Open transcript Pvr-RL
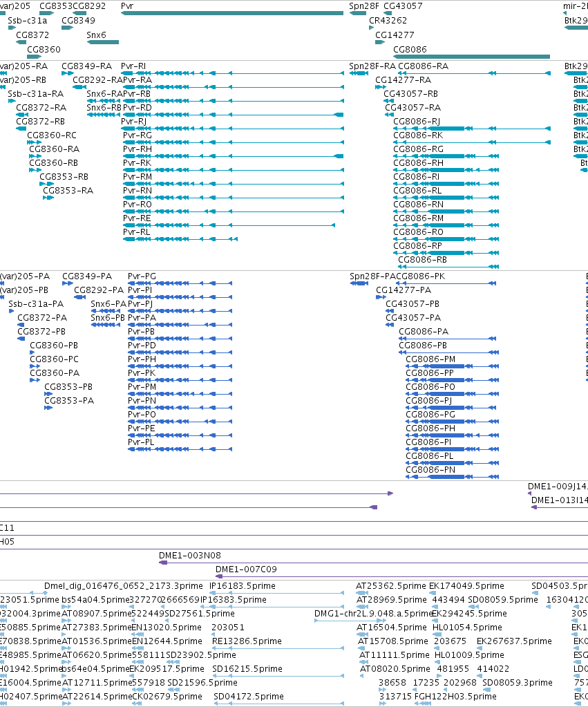Screen dimensions: 588x707 tap(137, 232)
